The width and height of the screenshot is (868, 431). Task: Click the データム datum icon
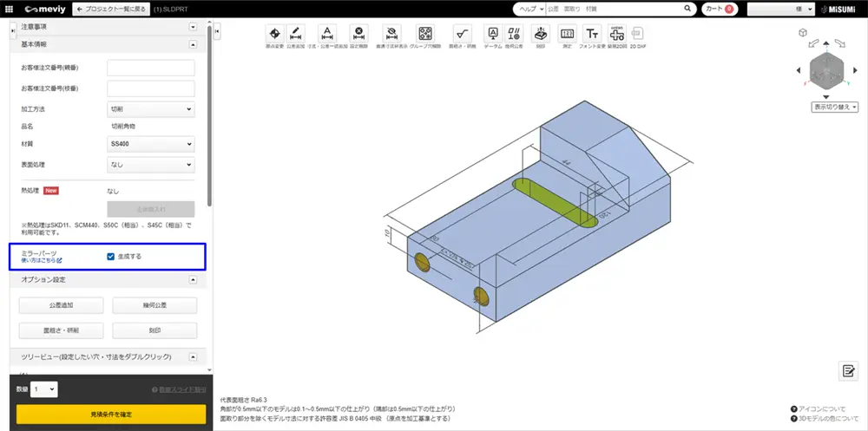tap(493, 34)
